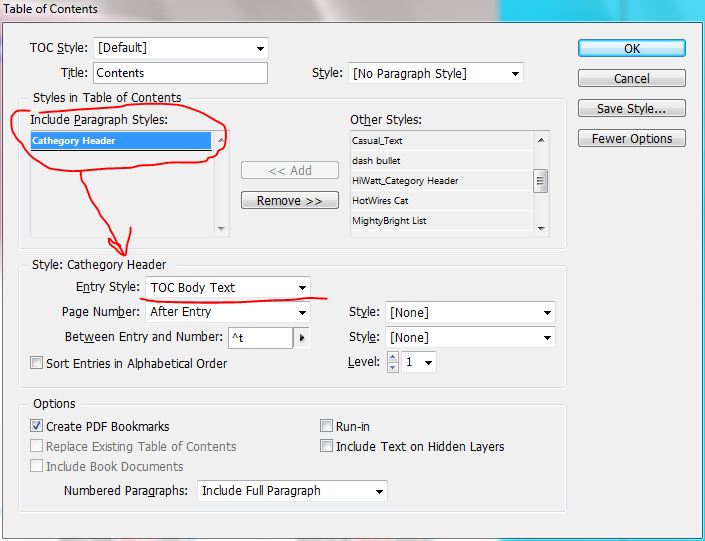
Task: Click the Save Style... button
Action: [x=632, y=108]
